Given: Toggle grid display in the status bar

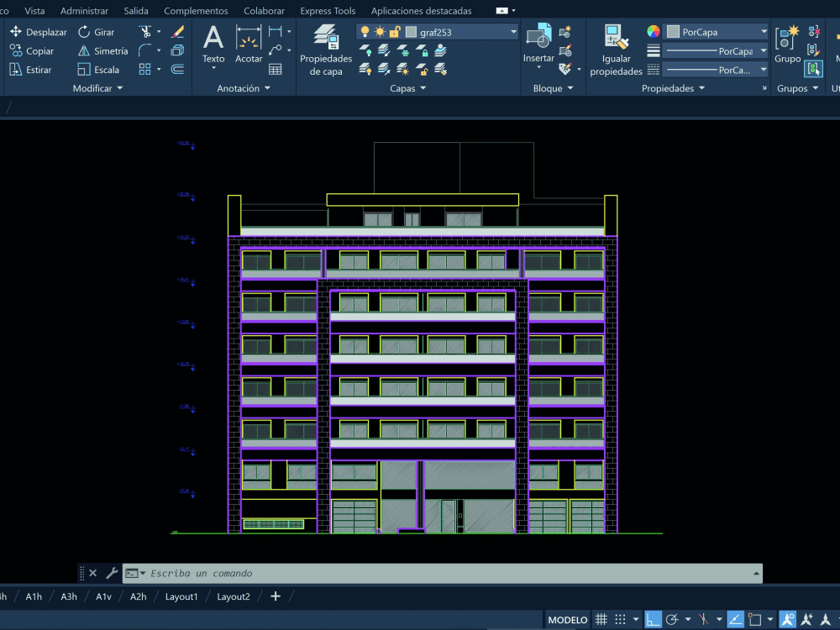Looking at the screenshot, I should [x=601, y=618].
